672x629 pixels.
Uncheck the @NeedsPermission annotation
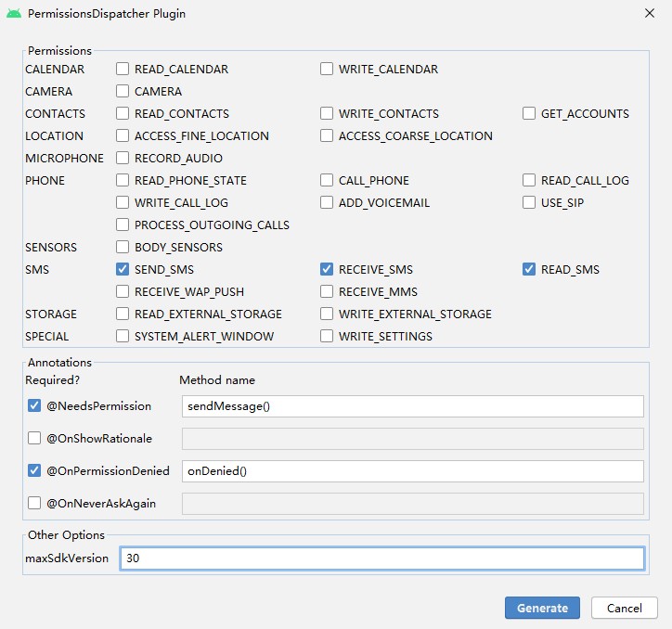pos(34,406)
